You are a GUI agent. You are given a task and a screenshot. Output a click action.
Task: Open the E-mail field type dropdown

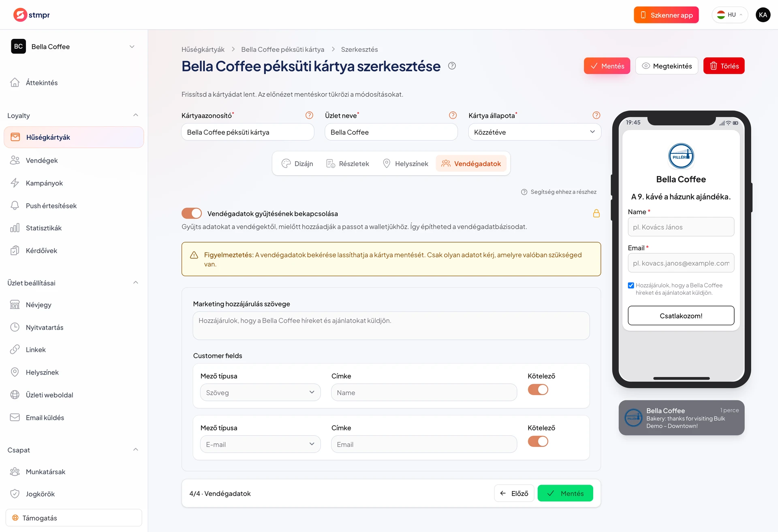(x=261, y=444)
